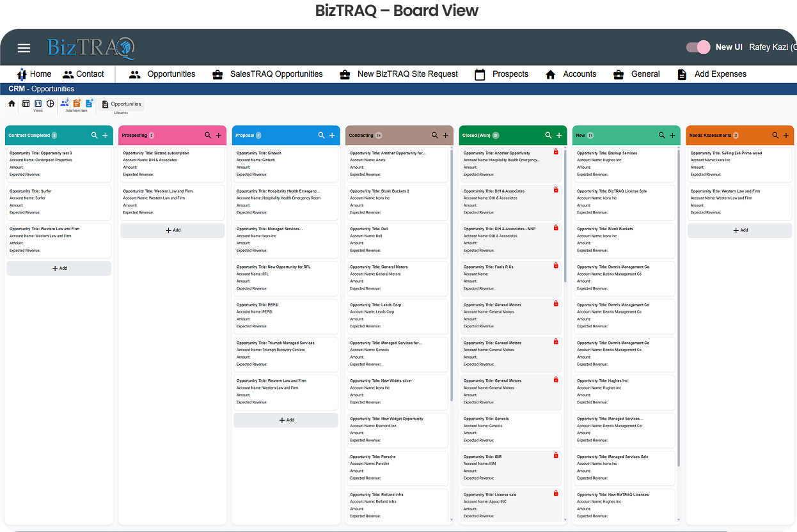This screenshot has width=797, height=532.
Task: Click lock icon on IBM card
Action: [x=556, y=455]
